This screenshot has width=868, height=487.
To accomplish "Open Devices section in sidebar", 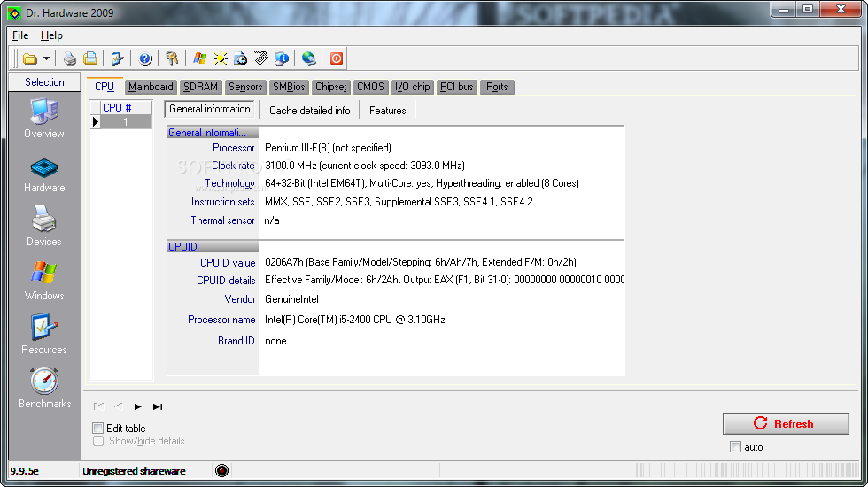I will 44,227.
